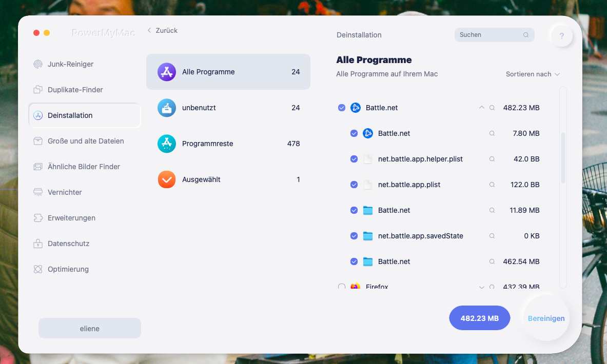Click the Firefox app icon
The width and height of the screenshot is (607, 364).
click(x=356, y=286)
